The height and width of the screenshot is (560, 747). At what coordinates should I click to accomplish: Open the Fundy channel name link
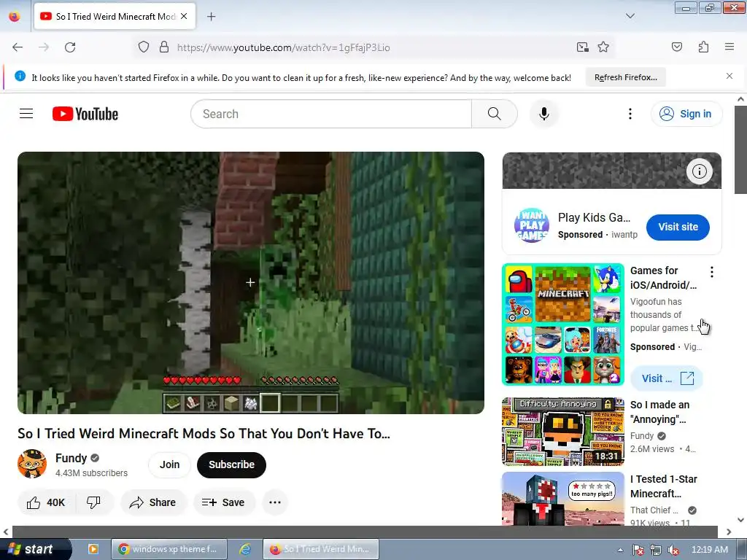click(71, 458)
